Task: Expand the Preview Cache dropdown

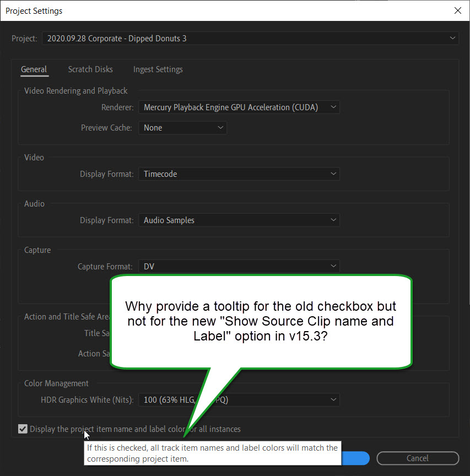Action: tap(182, 128)
